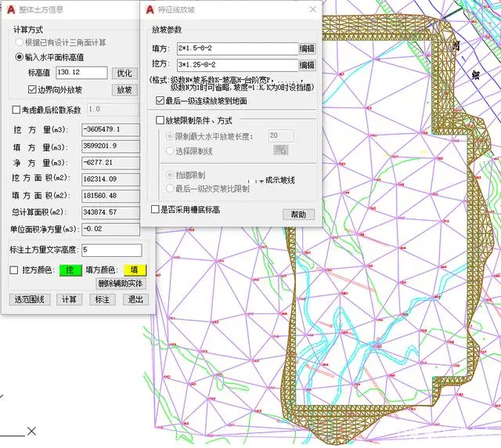
Task: Click the 帮助 button
Action: 298,215
